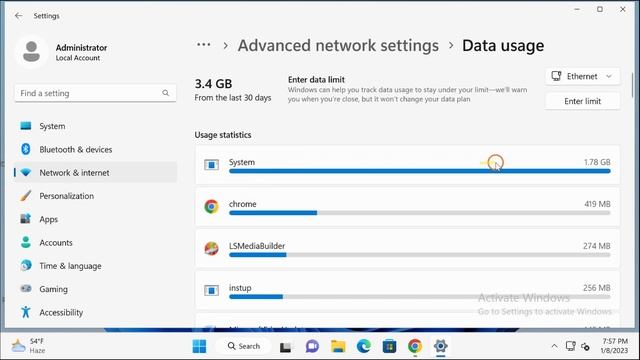640x360 pixels.
Task: Click the Network wifi icon in sidebar
Action: (26, 173)
